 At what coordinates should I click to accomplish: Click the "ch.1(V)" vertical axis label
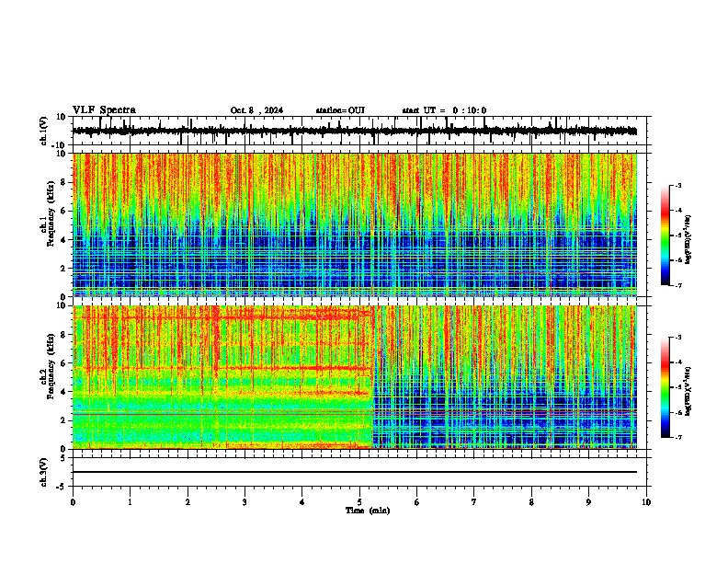[44, 131]
